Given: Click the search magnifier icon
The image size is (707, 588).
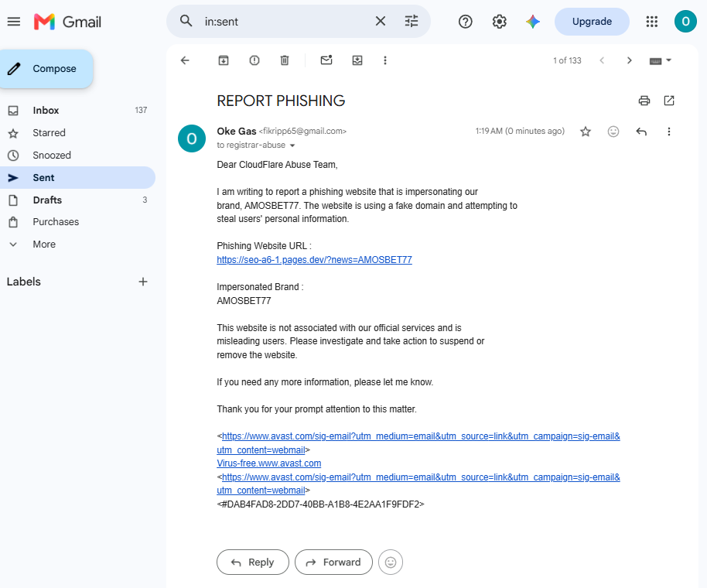Looking at the screenshot, I should 186,21.
